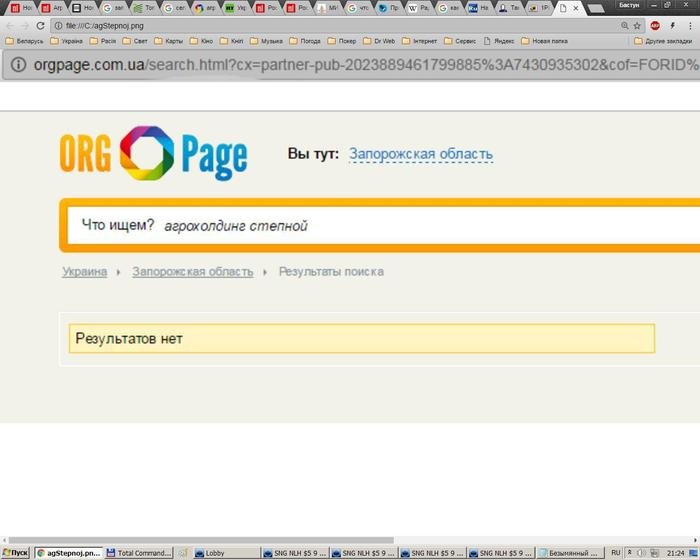Switch to Total Commander in the taskbar
700x560 pixels.
click(x=144, y=552)
